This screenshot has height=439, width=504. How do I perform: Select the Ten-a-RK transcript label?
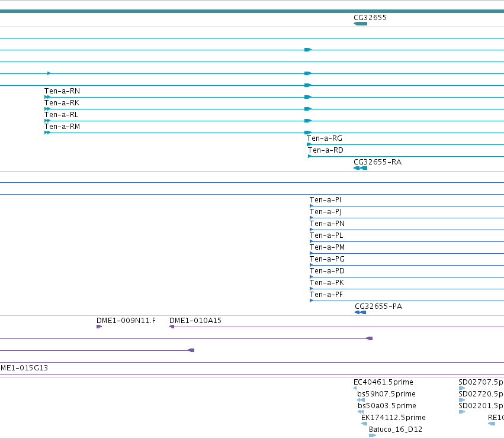click(x=62, y=103)
